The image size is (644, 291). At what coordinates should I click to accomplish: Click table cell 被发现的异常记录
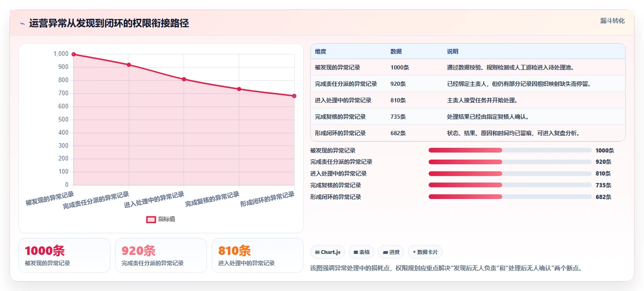(337, 68)
